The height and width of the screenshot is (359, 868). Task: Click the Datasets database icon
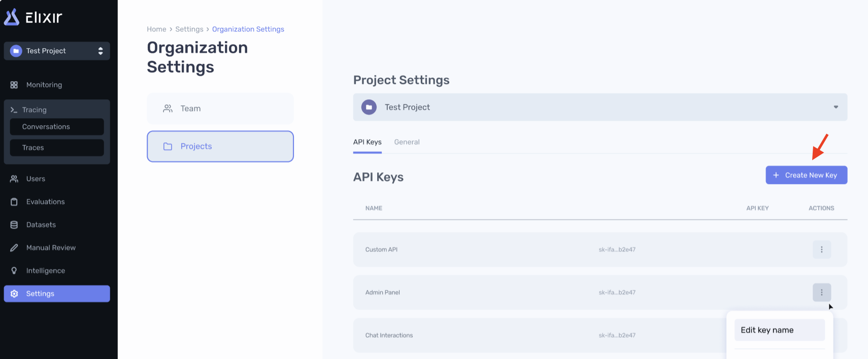tap(14, 225)
